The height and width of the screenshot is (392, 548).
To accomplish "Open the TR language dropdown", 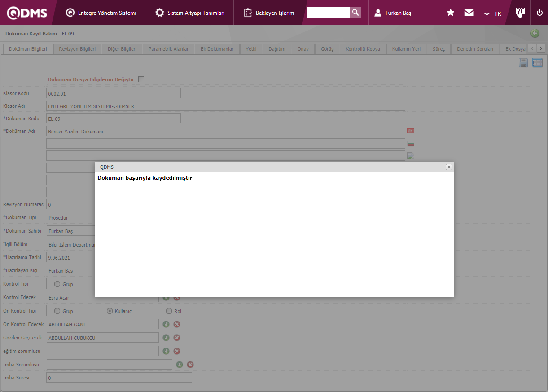I will tap(492, 13).
